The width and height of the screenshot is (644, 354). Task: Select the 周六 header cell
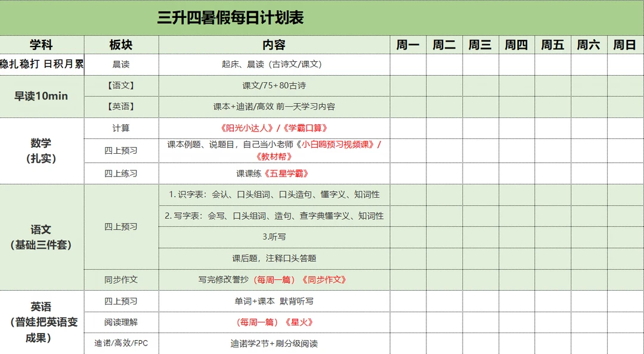[x=589, y=45]
